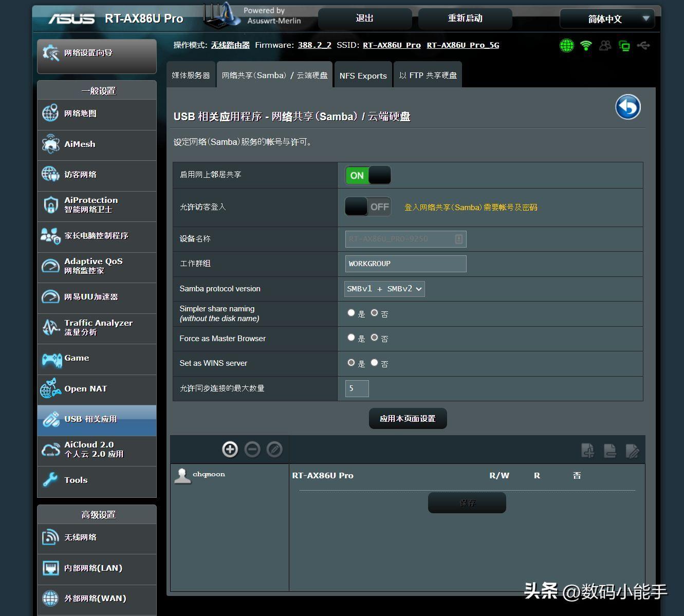Open the Samba protocol version dropdown

(x=384, y=289)
